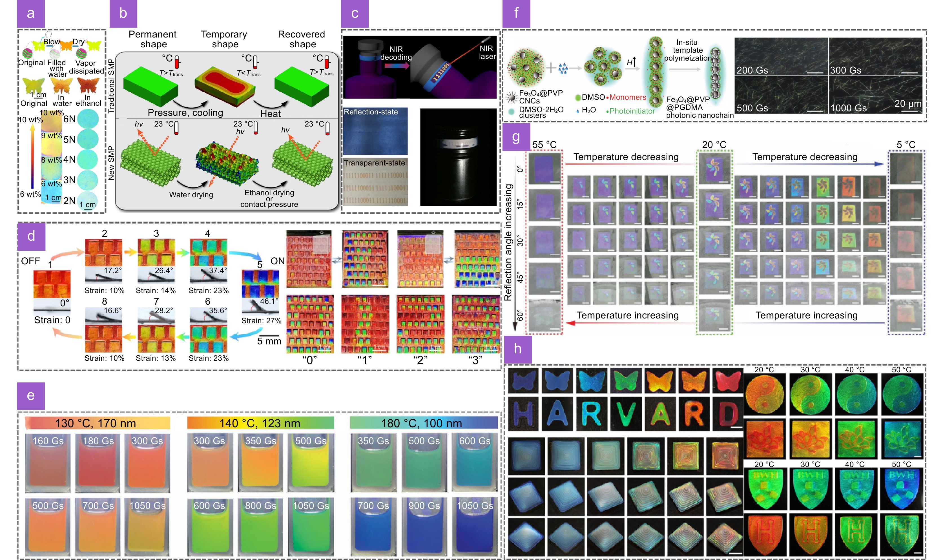Open the orange yin-yang under the upper 20 °C
This screenshot has width=943, height=560.
point(765,395)
